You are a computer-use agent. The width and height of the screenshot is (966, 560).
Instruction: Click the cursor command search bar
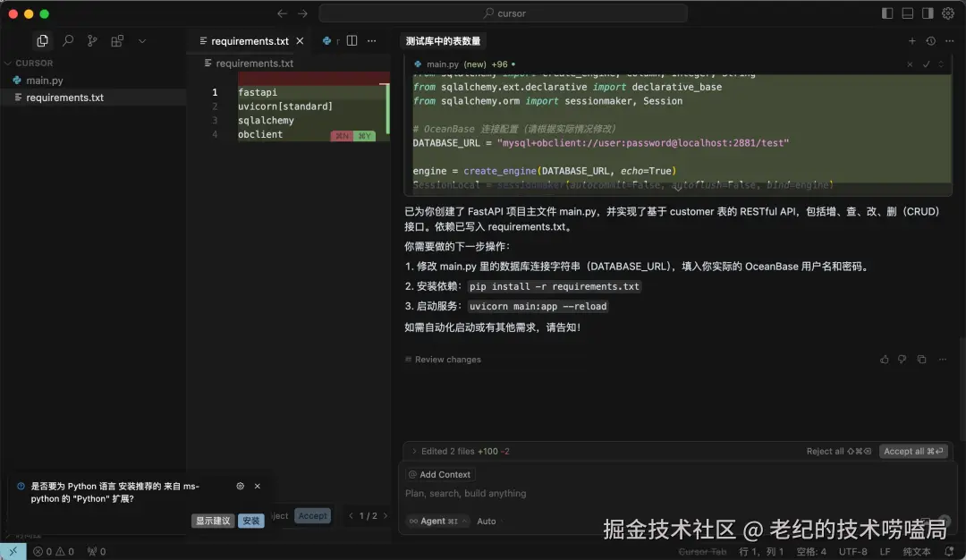tap(503, 13)
